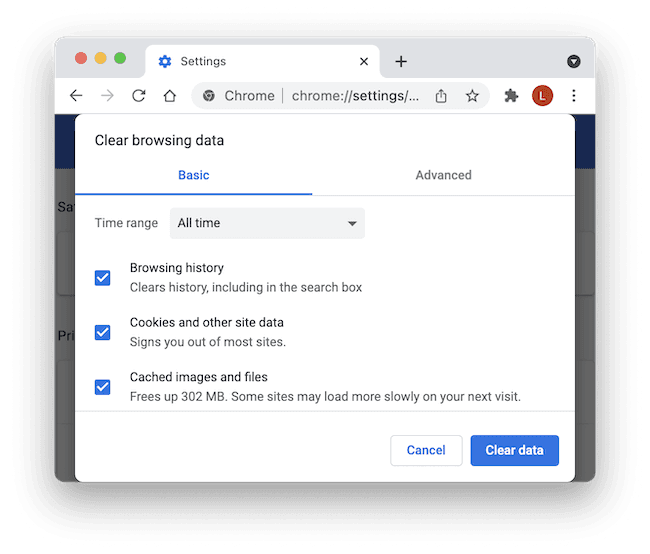Click the Chrome site info icon

[209, 96]
